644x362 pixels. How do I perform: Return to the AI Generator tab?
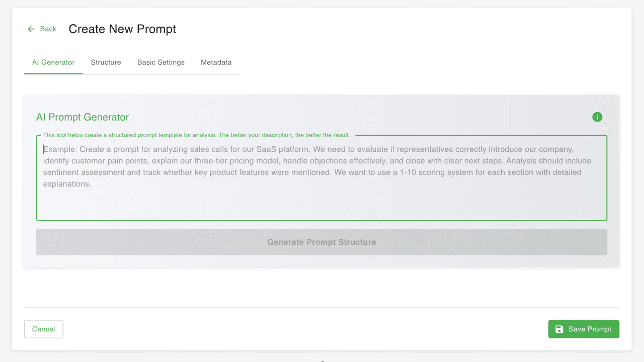(53, 62)
